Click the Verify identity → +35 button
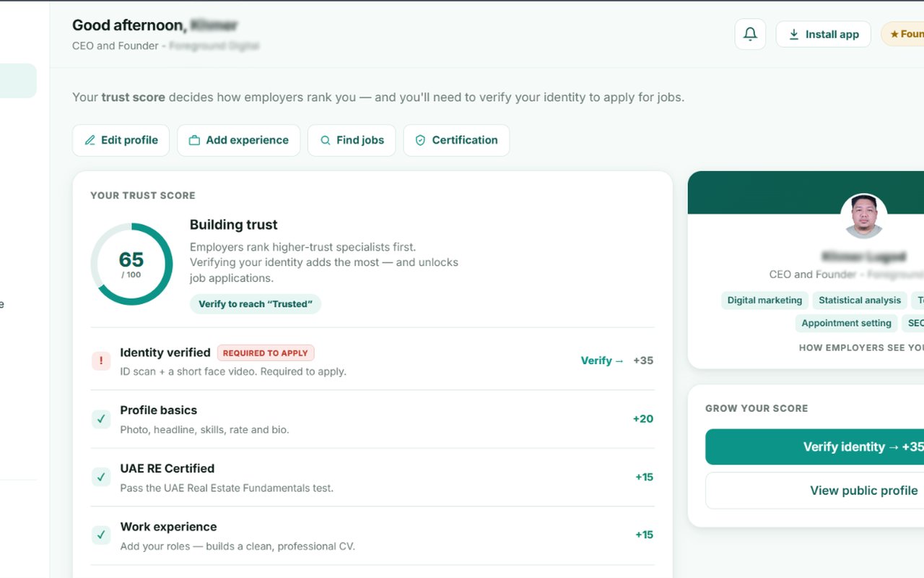This screenshot has width=924, height=578. point(815,447)
